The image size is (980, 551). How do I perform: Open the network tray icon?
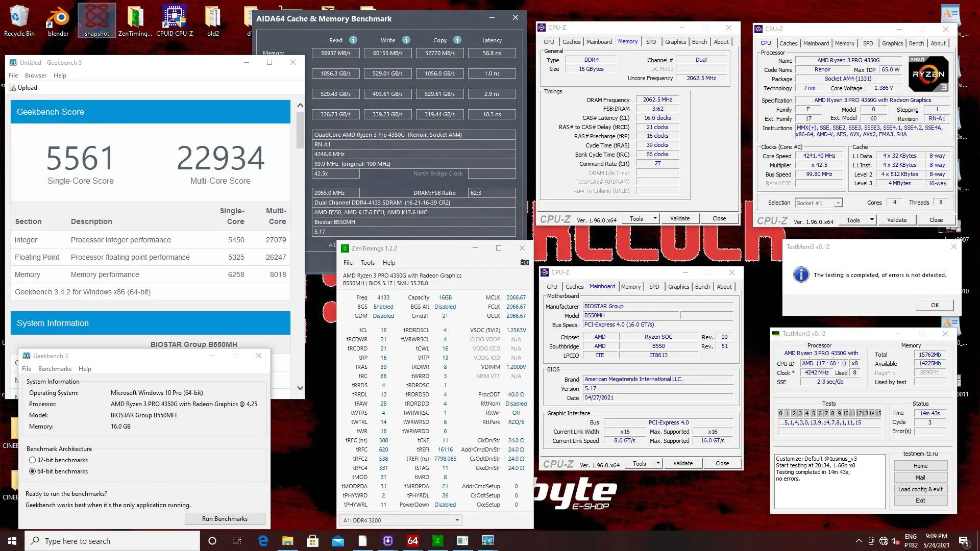pyautogui.click(x=884, y=541)
